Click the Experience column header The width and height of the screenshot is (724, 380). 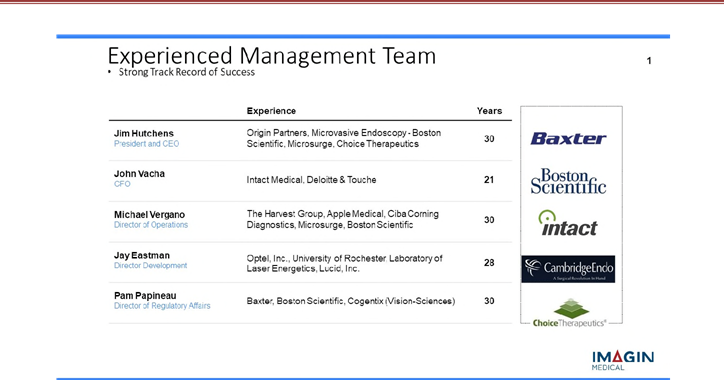tap(271, 111)
